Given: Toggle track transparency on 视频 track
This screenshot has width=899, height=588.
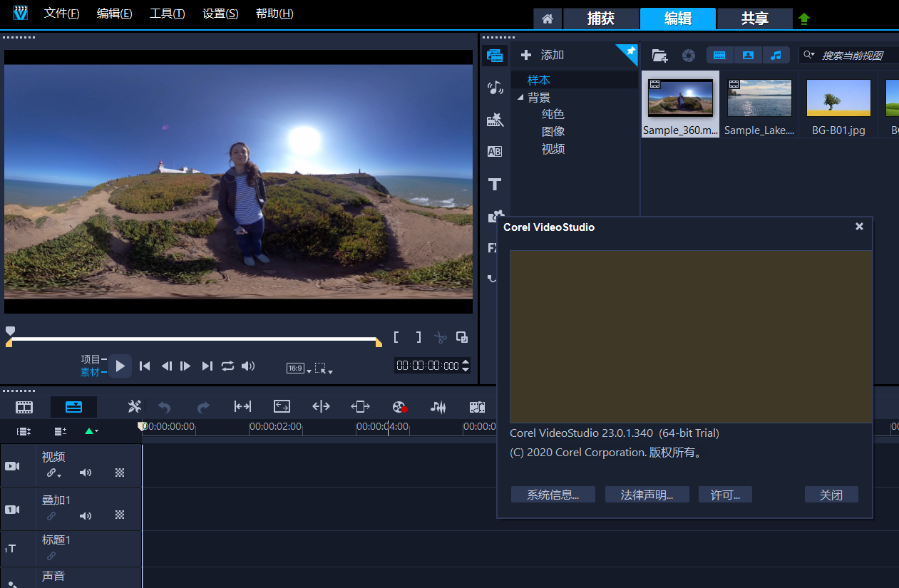Looking at the screenshot, I should pyautogui.click(x=120, y=473).
